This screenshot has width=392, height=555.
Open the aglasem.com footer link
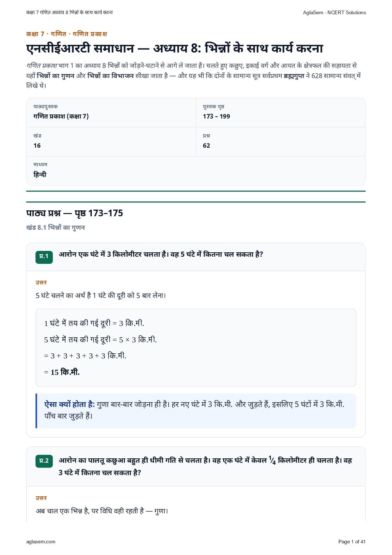(41, 542)
